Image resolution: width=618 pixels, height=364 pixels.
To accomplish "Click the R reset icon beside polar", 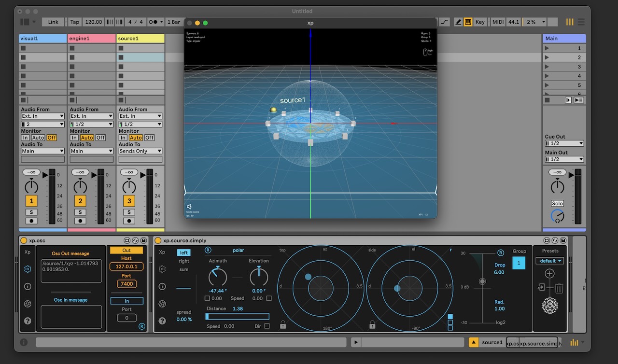I will coord(208,250).
